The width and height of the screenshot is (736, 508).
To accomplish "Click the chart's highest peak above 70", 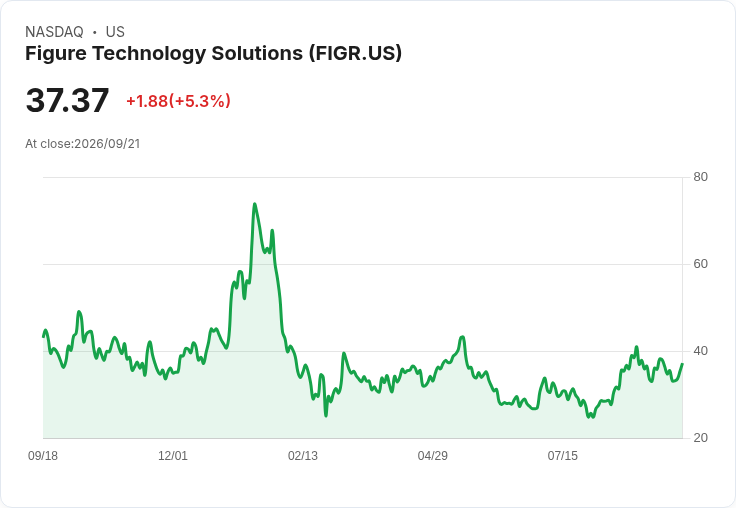I will coord(254,204).
